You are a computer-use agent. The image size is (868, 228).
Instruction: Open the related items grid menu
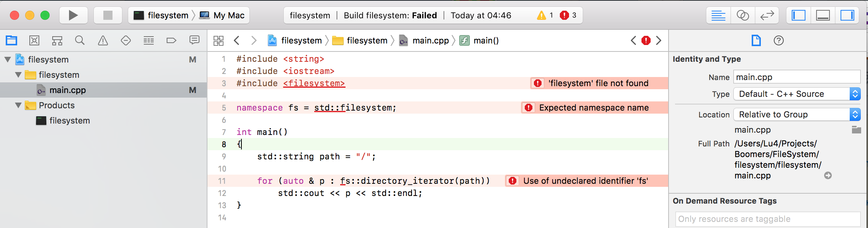click(219, 40)
